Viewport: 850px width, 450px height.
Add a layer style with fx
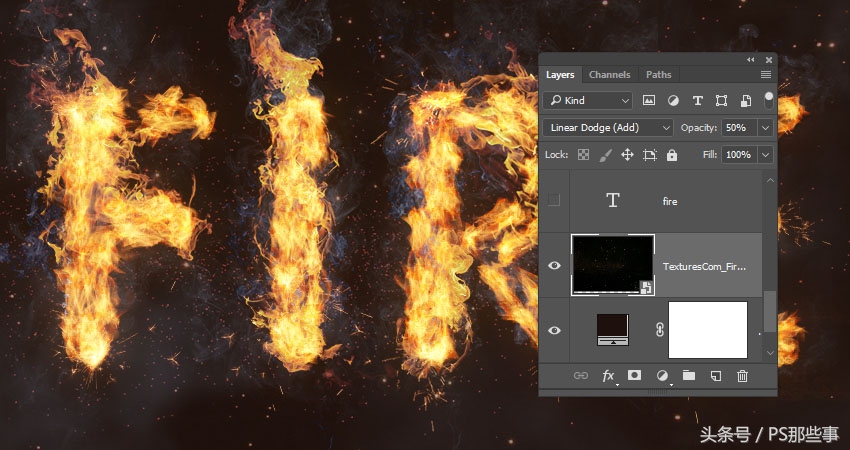pyautogui.click(x=608, y=376)
